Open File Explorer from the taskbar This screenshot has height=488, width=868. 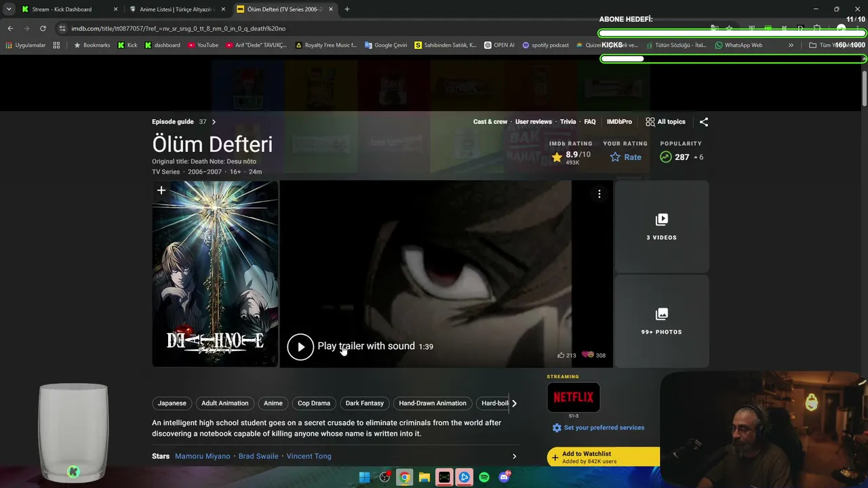pyautogui.click(x=425, y=477)
